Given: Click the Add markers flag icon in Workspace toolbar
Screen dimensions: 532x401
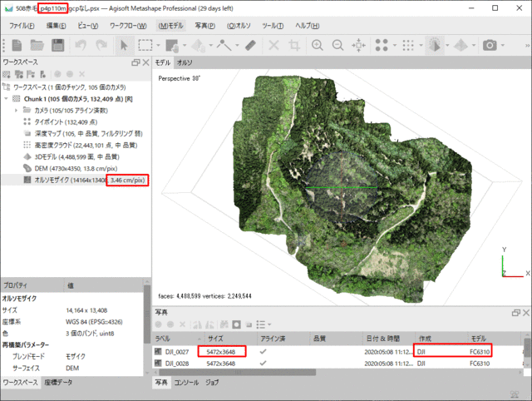Looking at the screenshot, I should (x=31, y=74).
